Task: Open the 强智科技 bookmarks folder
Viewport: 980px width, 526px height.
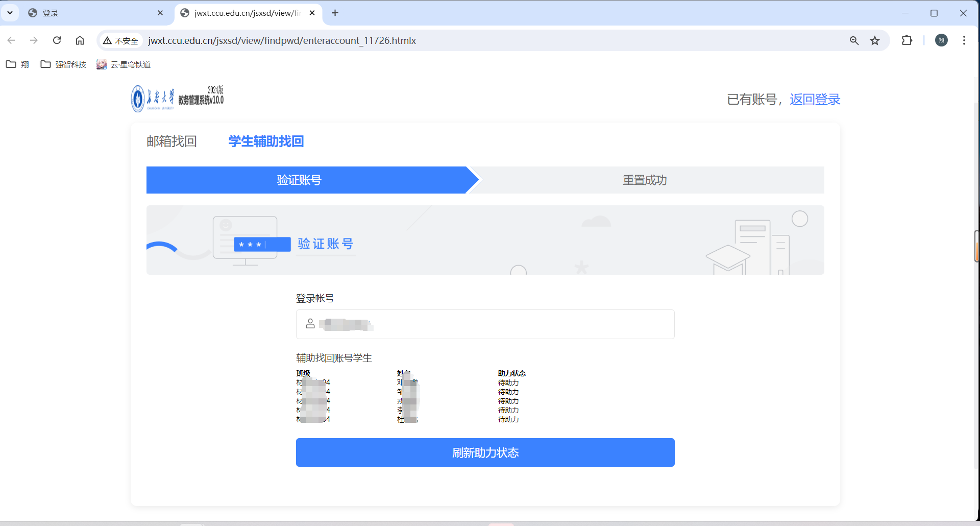Action: [x=63, y=64]
